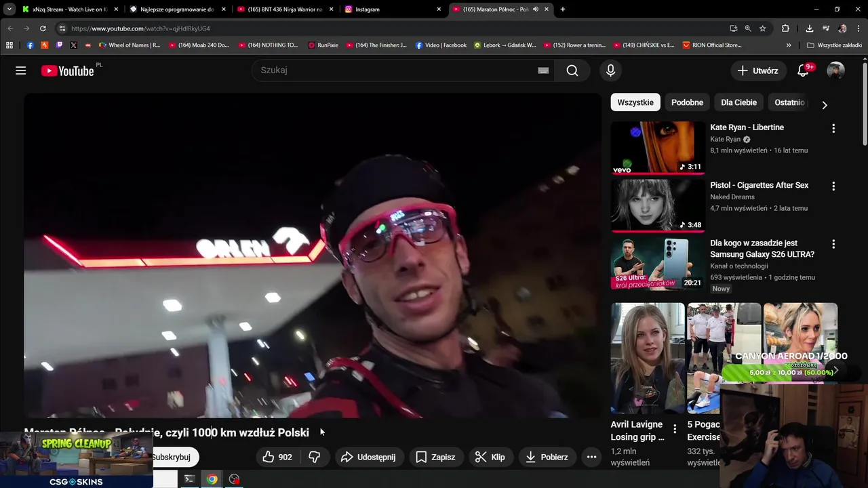Open Wheel of Names bookmark
This screenshot has width=868, height=488.
[130, 45]
